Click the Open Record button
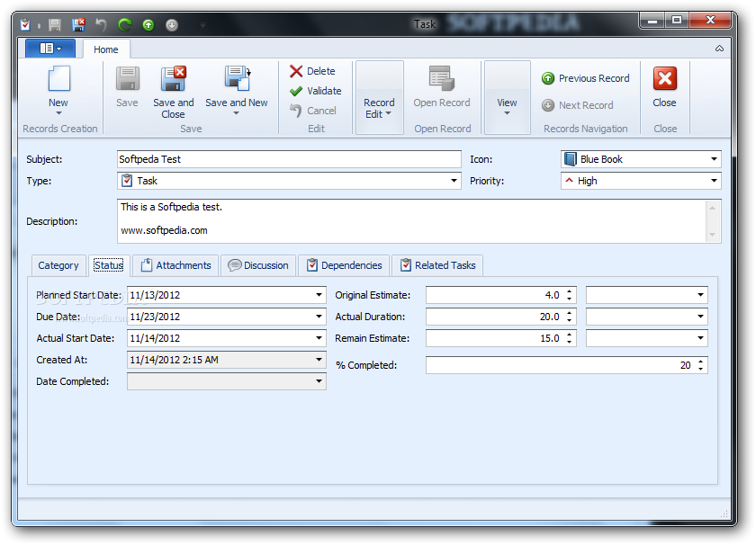This screenshot has height=545, width=756. click(442, 86)
